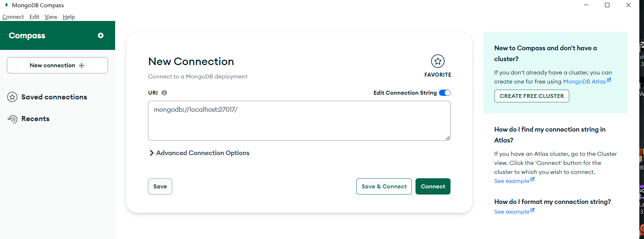Click Save & Connect
The height and width of the screenshot is (239, 644).
(384, 186)
